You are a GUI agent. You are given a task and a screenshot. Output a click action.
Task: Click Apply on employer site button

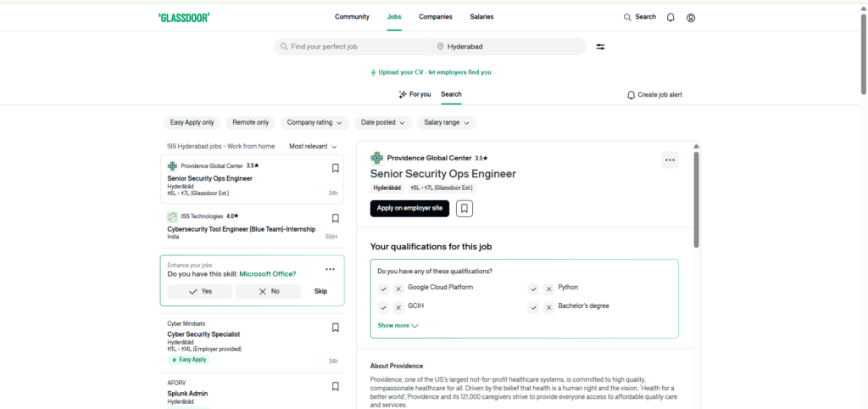pyautogui.click(x=409, y=208)
